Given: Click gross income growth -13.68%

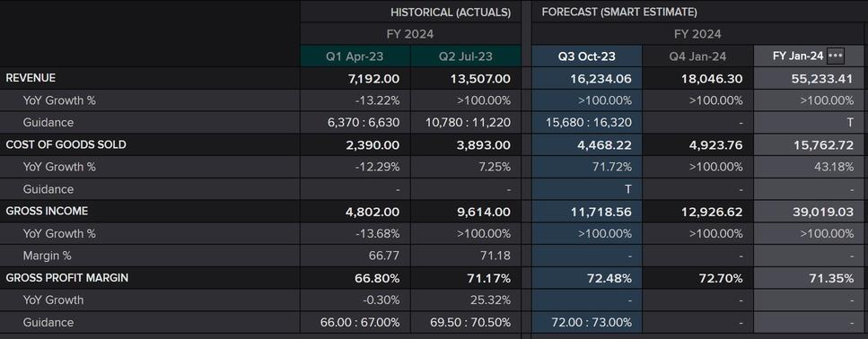Looking at the screenshot, I should tap(378, 233).
